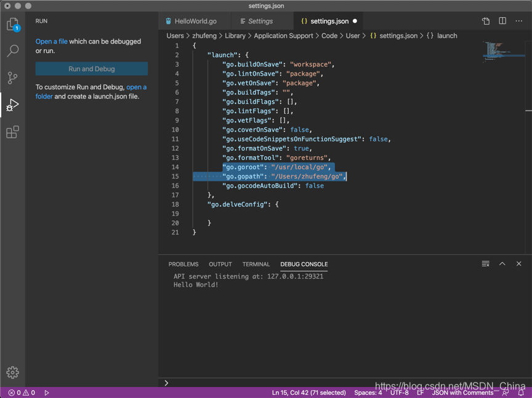Click the notifications bell in status bar
This screenshot has width=532, height=398.
point(521,392)
